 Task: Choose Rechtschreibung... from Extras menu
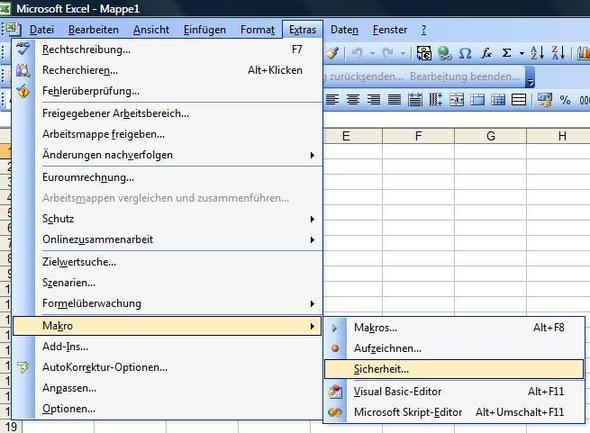coord(167,49)
